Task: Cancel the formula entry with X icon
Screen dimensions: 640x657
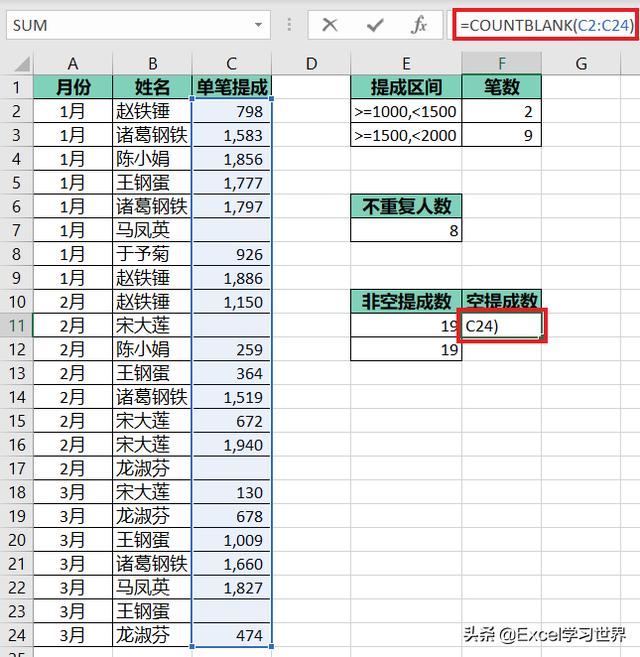Action: (330, 25)
